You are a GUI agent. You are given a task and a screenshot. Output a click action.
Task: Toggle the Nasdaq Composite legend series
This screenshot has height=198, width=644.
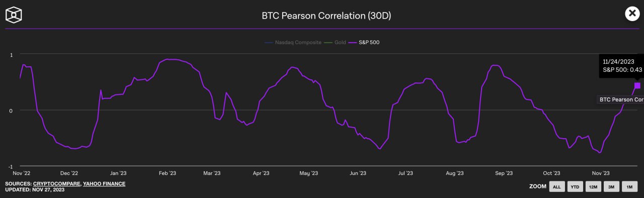click(292, 43)
